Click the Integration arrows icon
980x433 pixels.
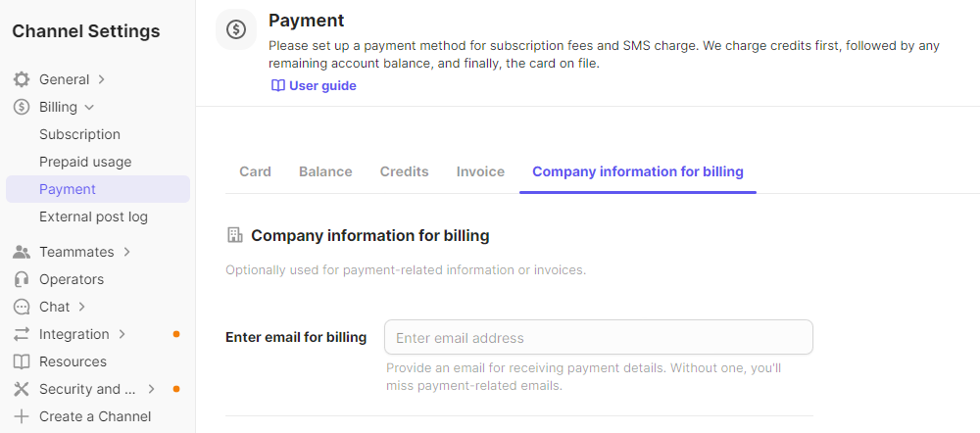[x=22, y=334]
